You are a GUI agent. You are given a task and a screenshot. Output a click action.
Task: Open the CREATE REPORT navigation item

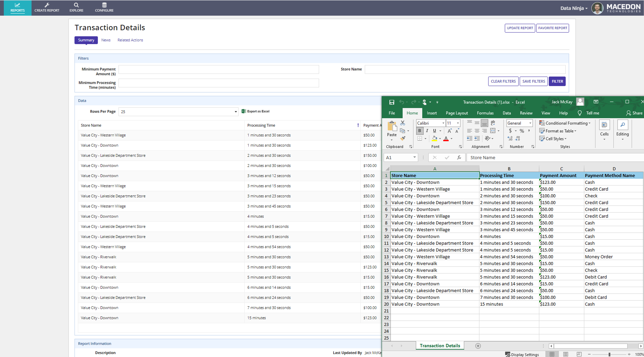click(47, 8)
